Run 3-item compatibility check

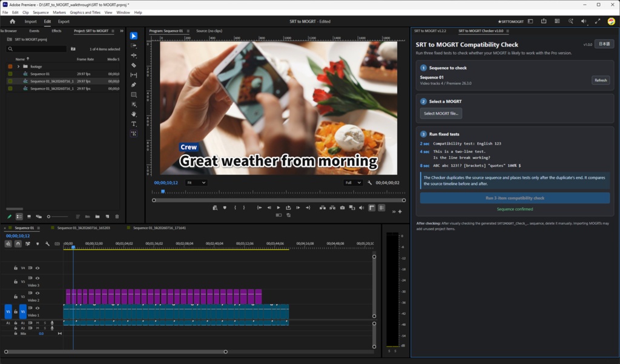coord(515,198)
